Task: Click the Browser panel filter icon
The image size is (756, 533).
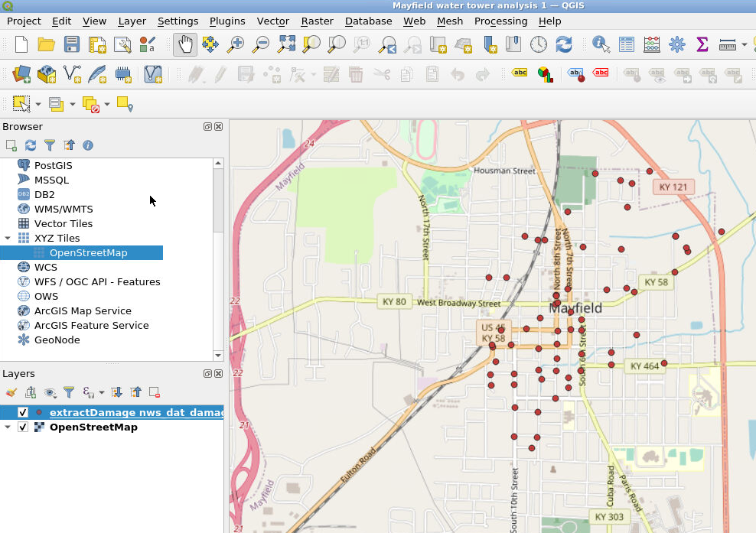Action: [50, 145]
